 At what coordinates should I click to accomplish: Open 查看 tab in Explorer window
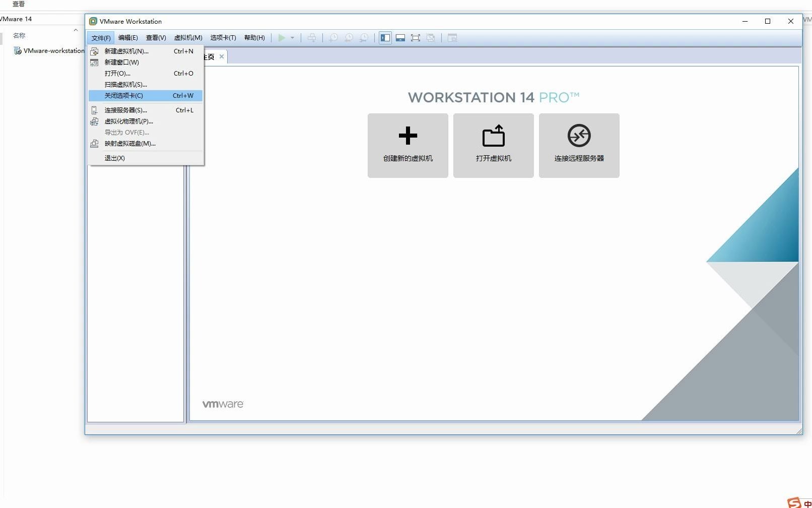tap(19, 4)
